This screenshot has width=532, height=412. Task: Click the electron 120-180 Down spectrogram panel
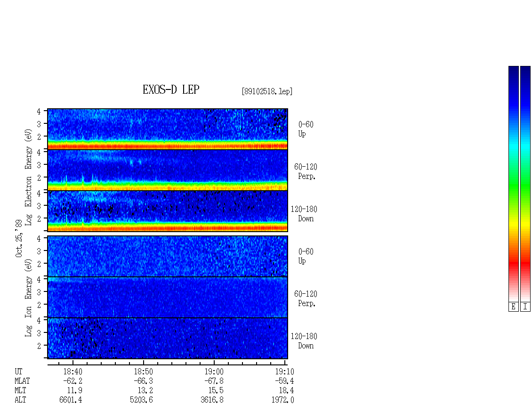(168, 211)
